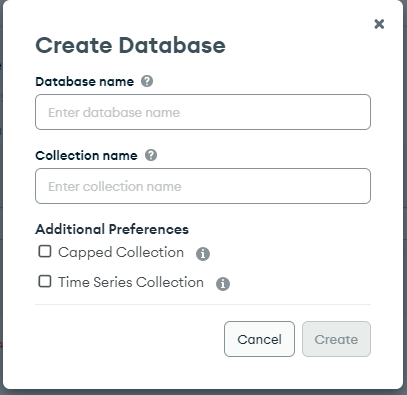Enable the Capped Collection checkbox
407x395 pixels.
45,251
